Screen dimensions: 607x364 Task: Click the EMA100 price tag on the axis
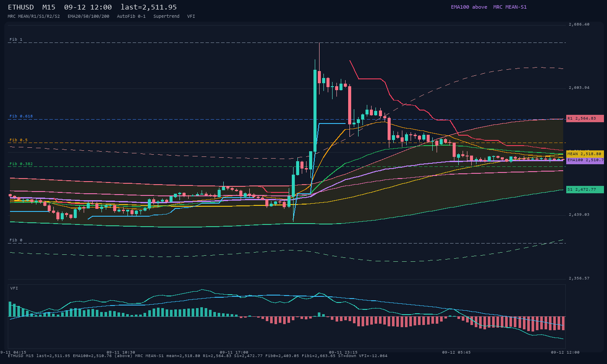point(585,160)
